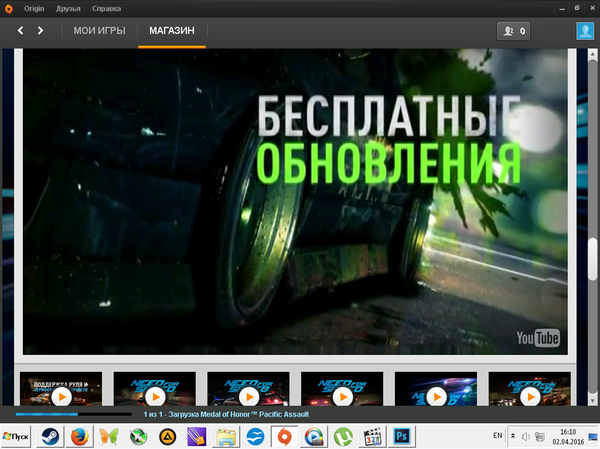600x449 pixels.
Task: Click the vertical scrollbar thumb
Action: tap(592, 259)
